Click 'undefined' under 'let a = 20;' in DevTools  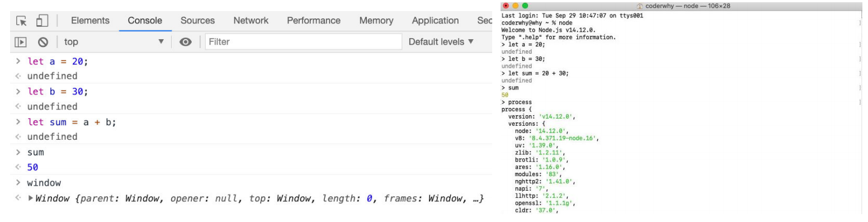tap(52, 76)
